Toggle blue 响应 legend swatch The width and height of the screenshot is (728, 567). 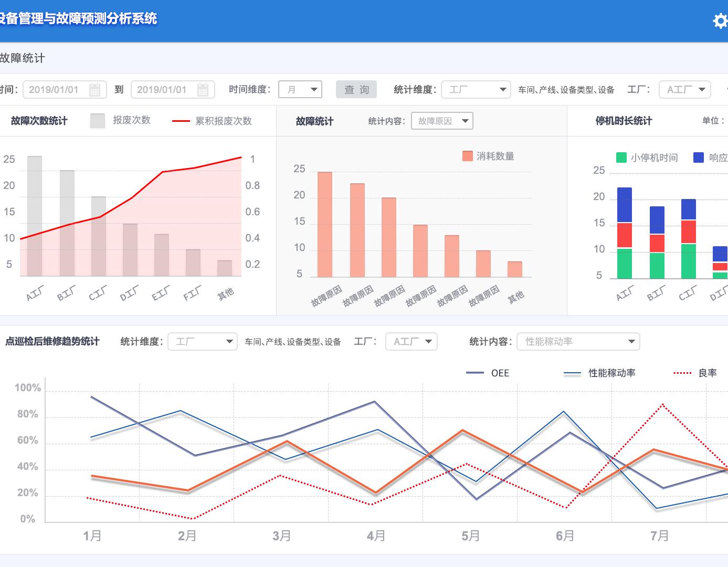click(x=699, y=157)
